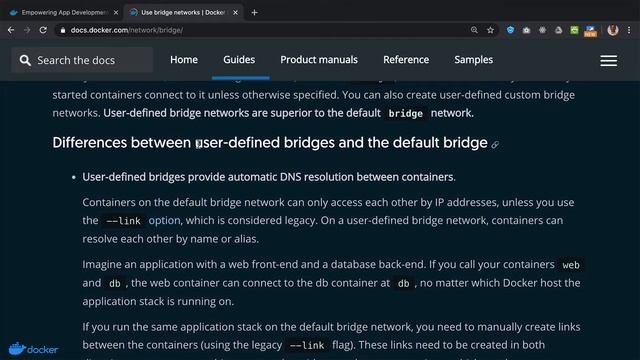Open the blue shield extension

(x=510, y=30)
